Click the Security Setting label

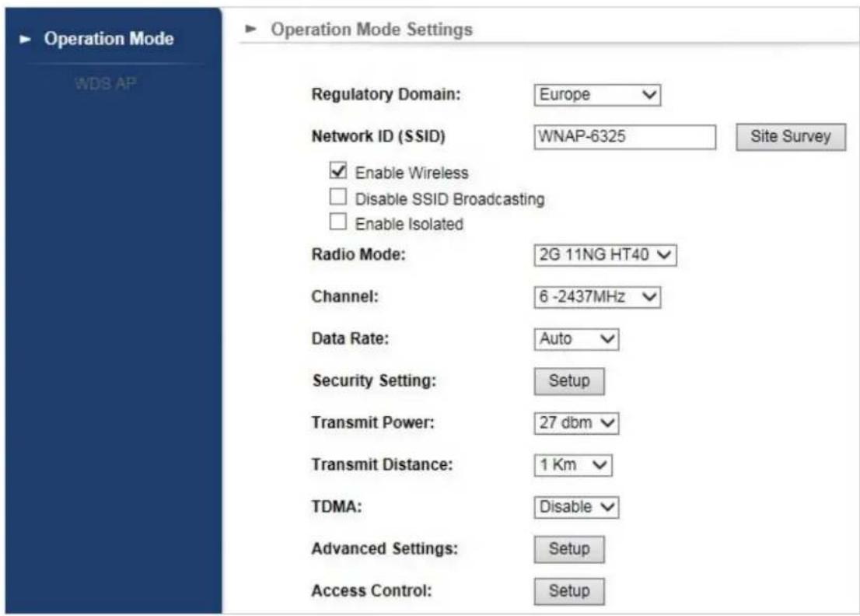click(374, 380)
